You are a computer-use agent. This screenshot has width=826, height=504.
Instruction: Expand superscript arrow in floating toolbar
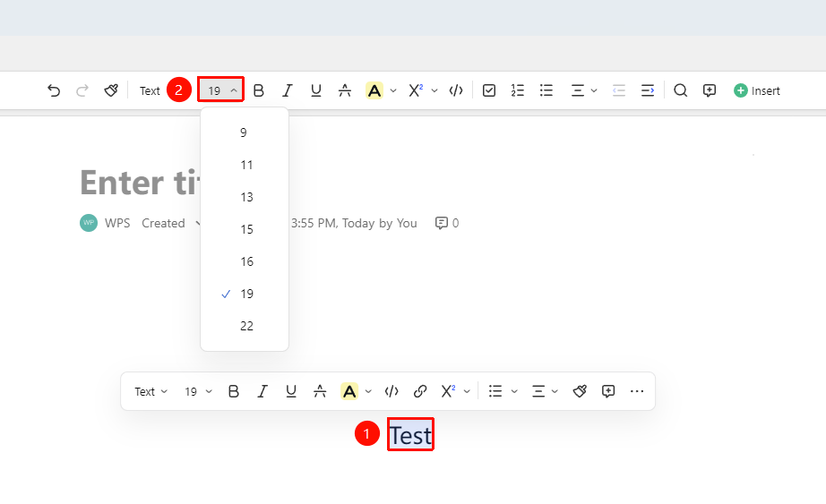point(467,391)
